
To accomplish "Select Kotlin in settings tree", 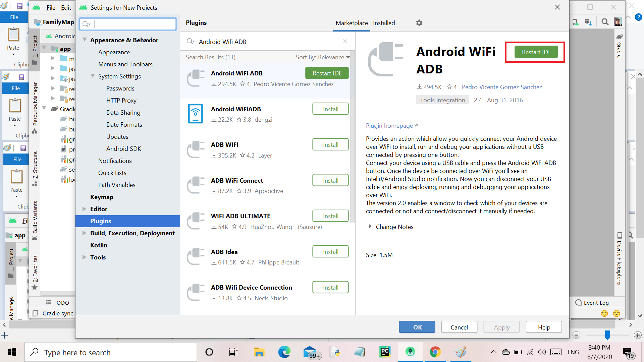I will click(99, 245).
